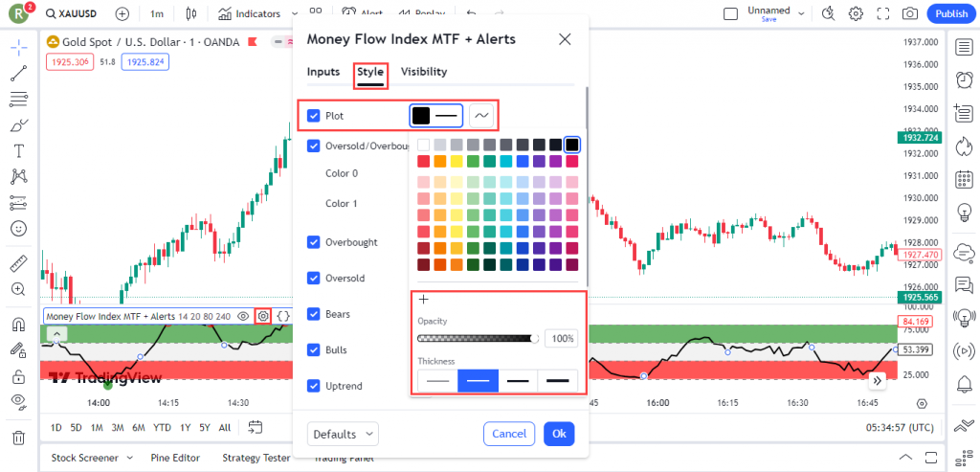
Task: Open chart settings gear in top bar
Action: [x=856, y=13]
